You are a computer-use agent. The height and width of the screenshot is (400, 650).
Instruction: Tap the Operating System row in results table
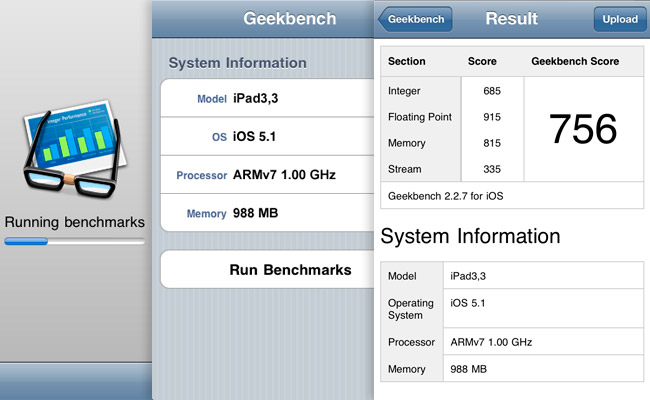[512, 308]
